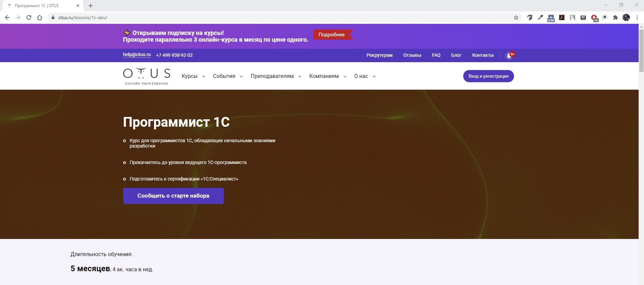Click the «1С:Специалист» certification bullet text
Viewport: 644px width, 285px height.
click(x=184, y=179)
